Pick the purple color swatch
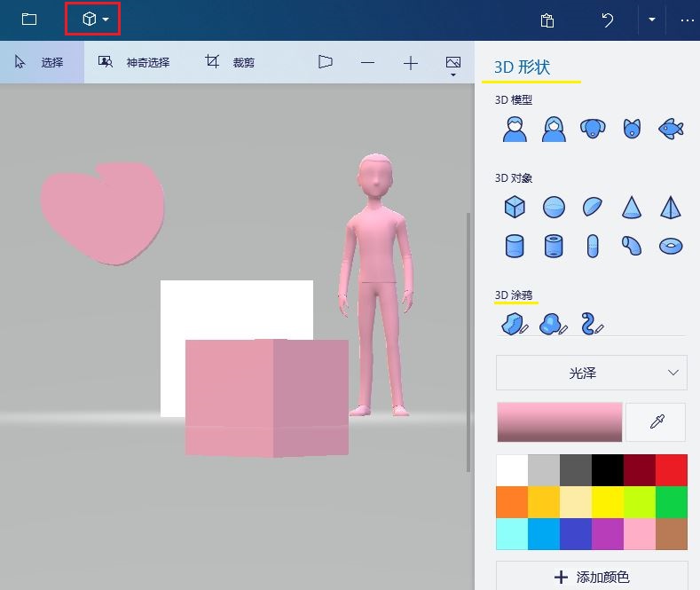700x590 pixels. (608, 534)
